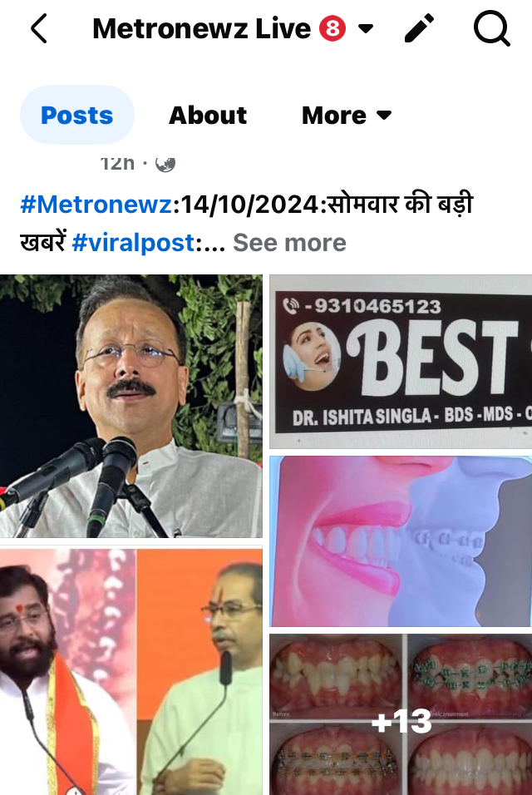Switch to the About tab

coord(208,115)
